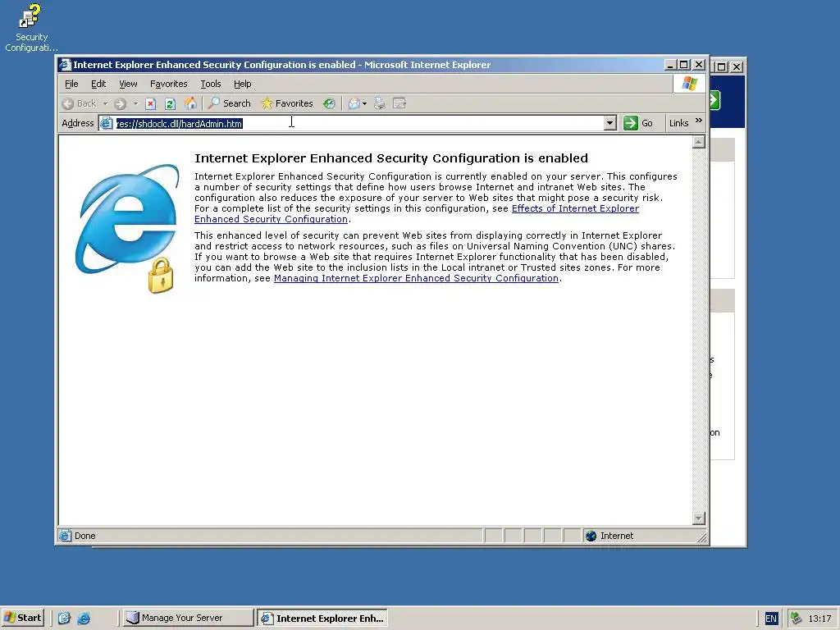Click the Forward arrow button
840x630 pixels.
(x=120, y=103)
